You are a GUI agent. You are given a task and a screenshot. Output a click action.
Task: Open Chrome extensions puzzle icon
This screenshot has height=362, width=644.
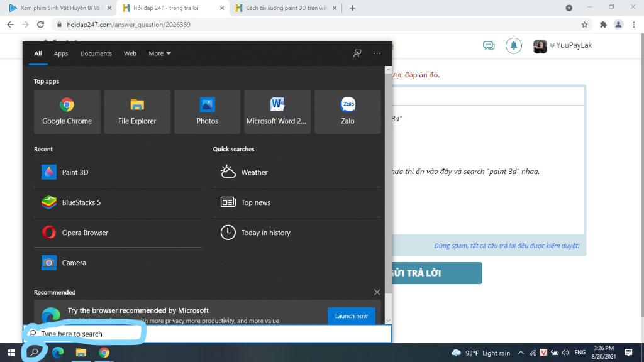[x=603, y=25]
